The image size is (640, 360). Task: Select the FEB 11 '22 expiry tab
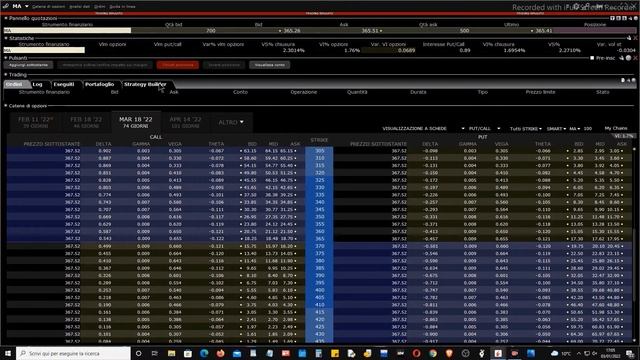[36, 122]
